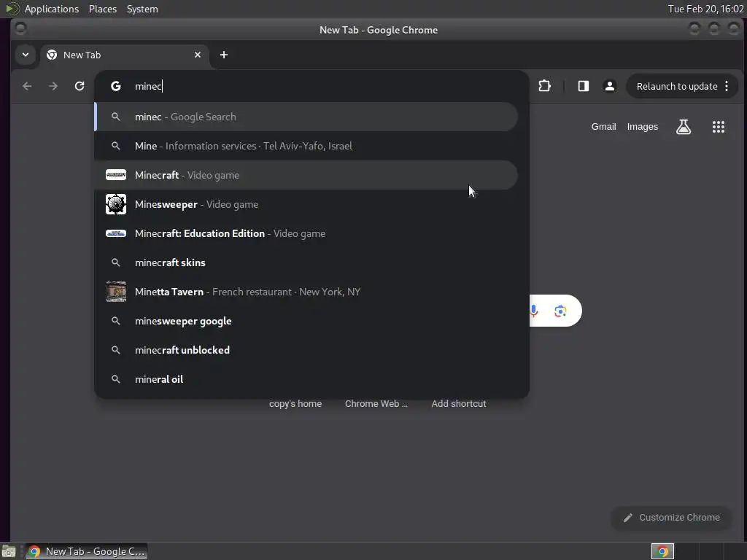Click the Minecraft suggestion thumbnail

pos(116,175)
